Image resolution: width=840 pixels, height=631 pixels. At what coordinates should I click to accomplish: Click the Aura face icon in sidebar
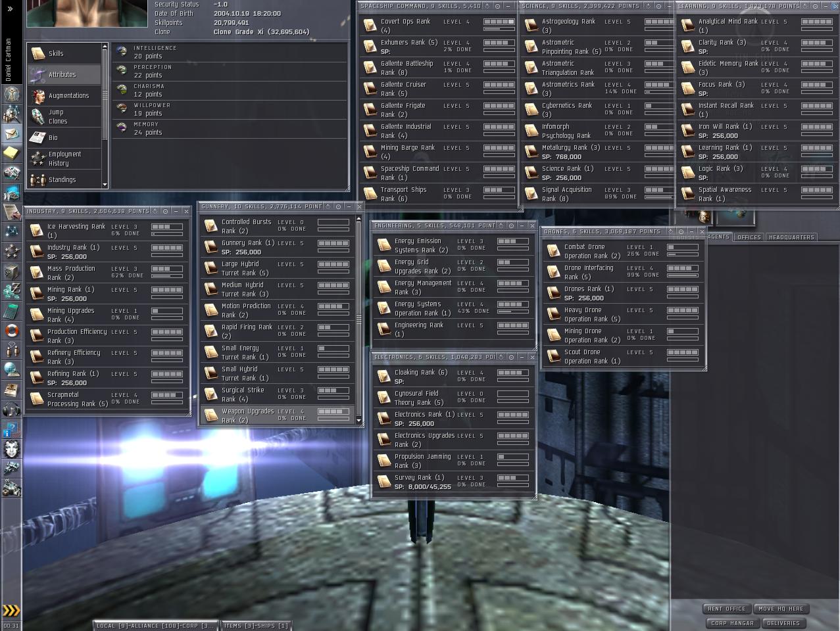pos(11,450)
